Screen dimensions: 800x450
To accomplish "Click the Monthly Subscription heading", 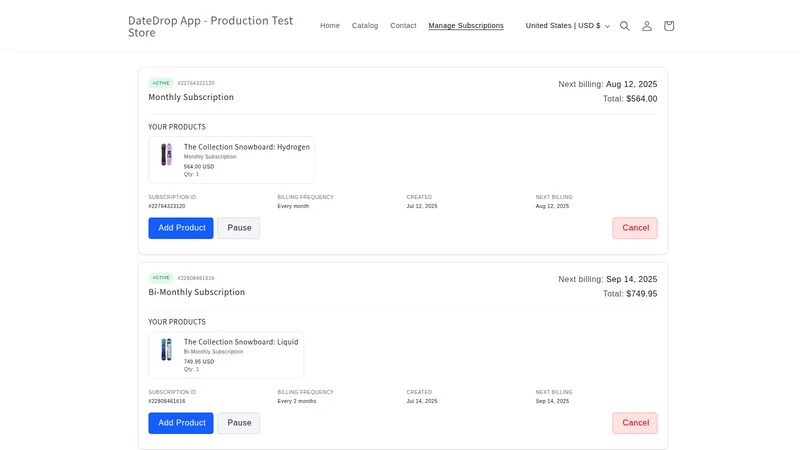I will (191, 97).
